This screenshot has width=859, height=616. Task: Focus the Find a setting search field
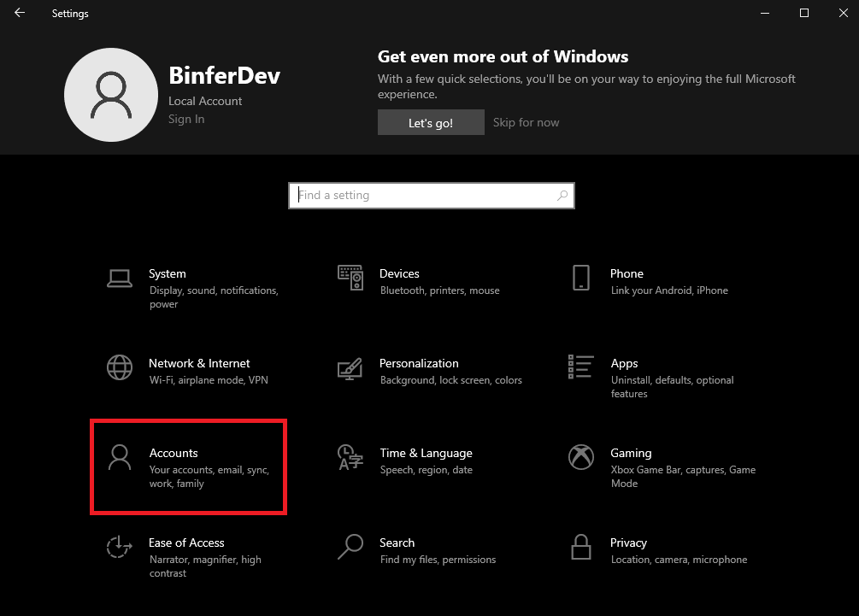[431, 196]
